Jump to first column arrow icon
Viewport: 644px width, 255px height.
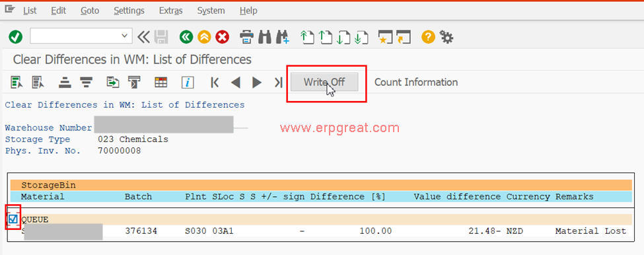click(215, 83)
